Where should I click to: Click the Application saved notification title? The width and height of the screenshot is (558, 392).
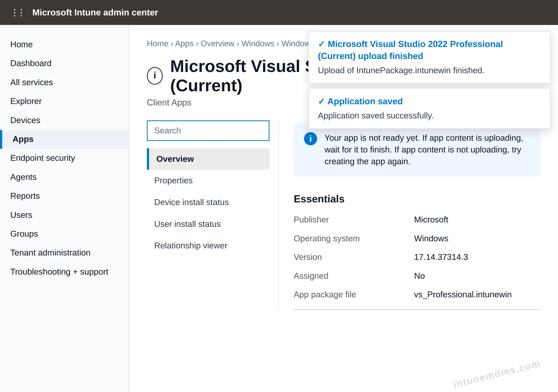tap(360, 101)
